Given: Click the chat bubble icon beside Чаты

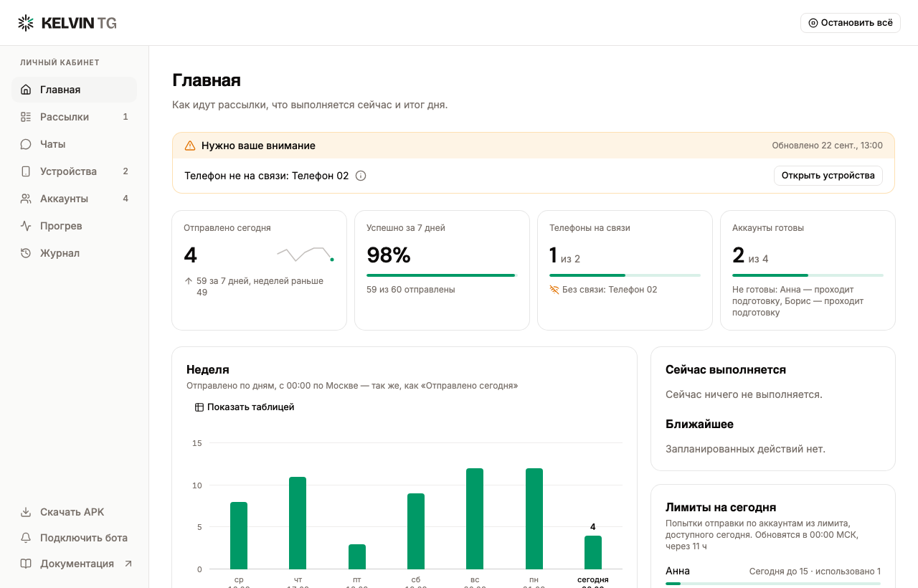Looking at the screenshot, I should (26, 144).
